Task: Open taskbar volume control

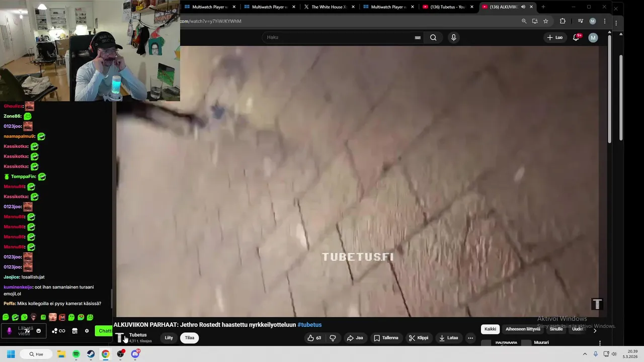Action: pyautogui.click(x=614, y=354)
